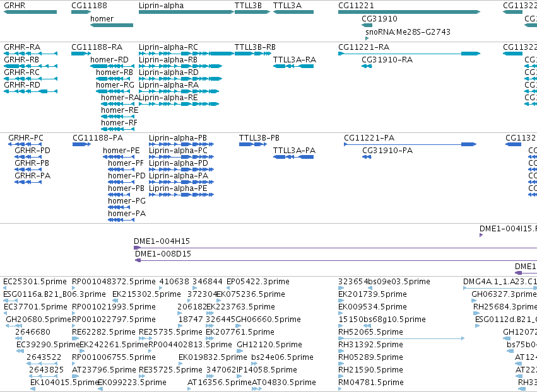The image size is (537, 392).
Task: Click protein CG11221-PA
Action: [410, 144]
